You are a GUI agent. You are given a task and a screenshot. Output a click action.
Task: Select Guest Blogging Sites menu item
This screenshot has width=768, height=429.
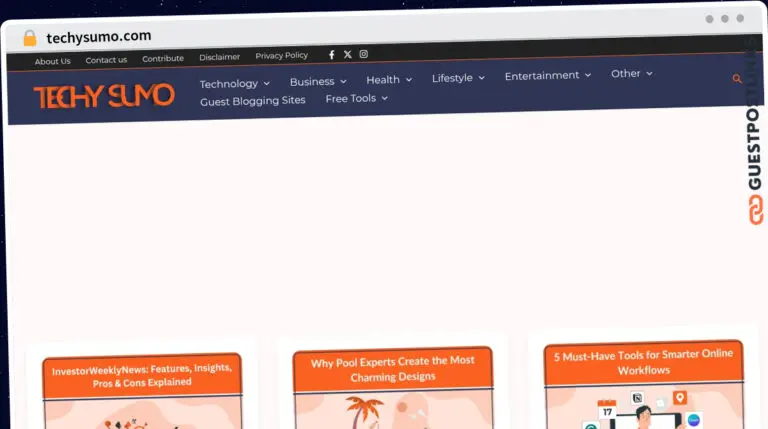coord(253,101)
